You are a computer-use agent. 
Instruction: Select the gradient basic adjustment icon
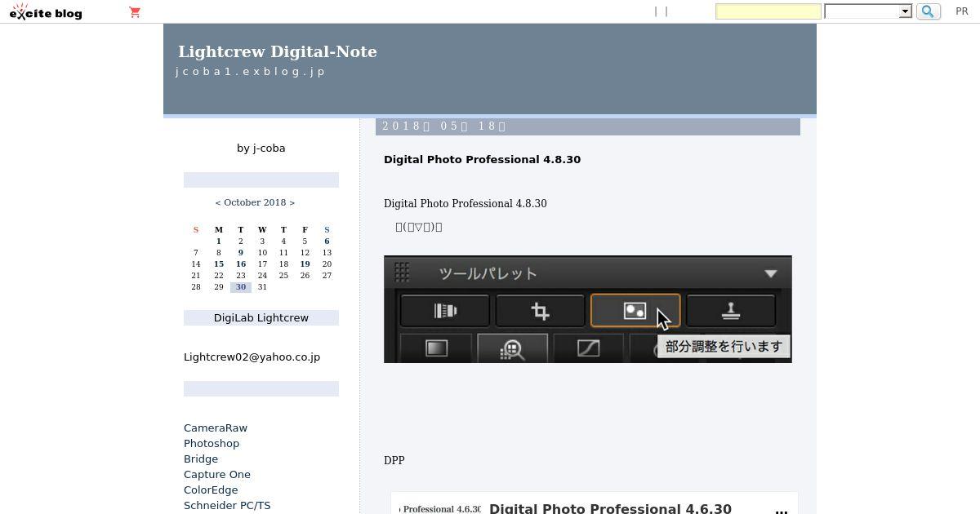(x=436, y=348)
